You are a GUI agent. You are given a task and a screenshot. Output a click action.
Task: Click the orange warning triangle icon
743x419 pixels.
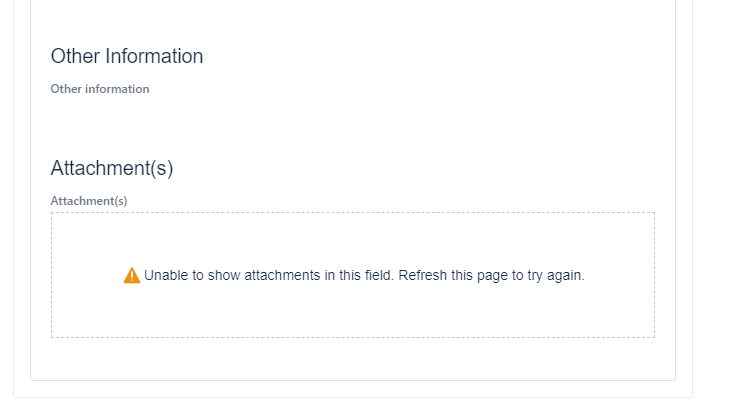(x=132, y=275)
